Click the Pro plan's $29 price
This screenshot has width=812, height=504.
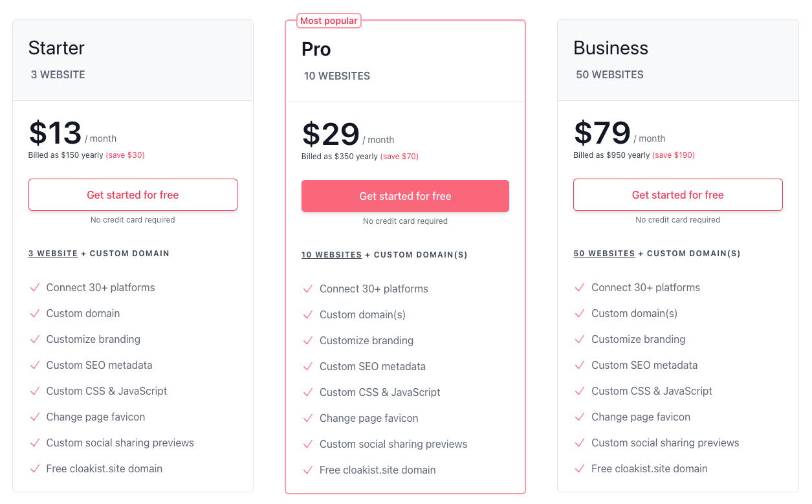tap(331, 134)
